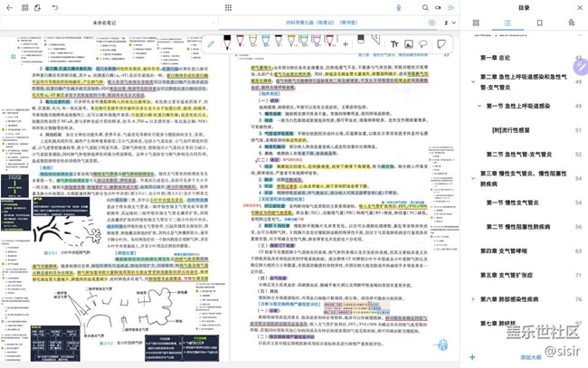Select the text box 'Tr' tool
Viewport: 588px width, 368px height.
394,43
